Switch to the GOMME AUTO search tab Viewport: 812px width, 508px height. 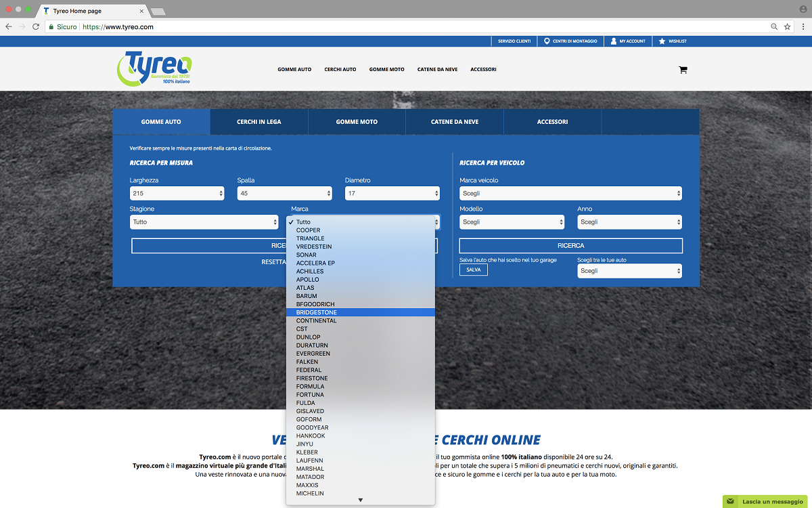click(161, 122)
